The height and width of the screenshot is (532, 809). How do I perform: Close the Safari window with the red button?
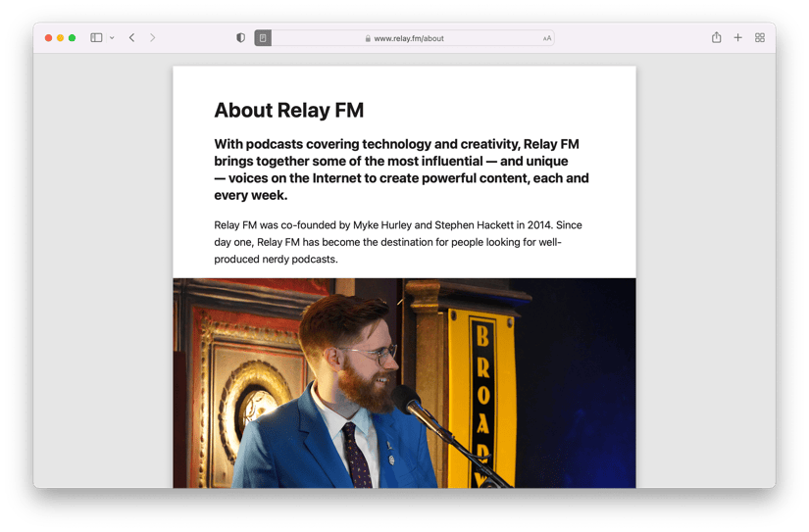coord(48,37)
